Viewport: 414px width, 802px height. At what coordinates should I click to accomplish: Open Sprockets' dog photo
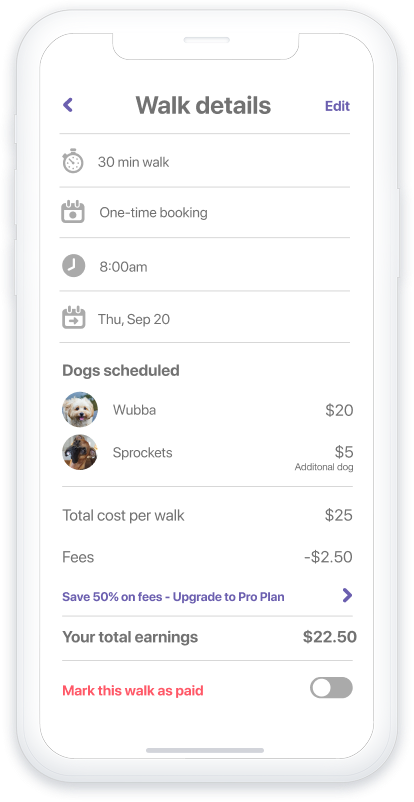pos(80,452)
